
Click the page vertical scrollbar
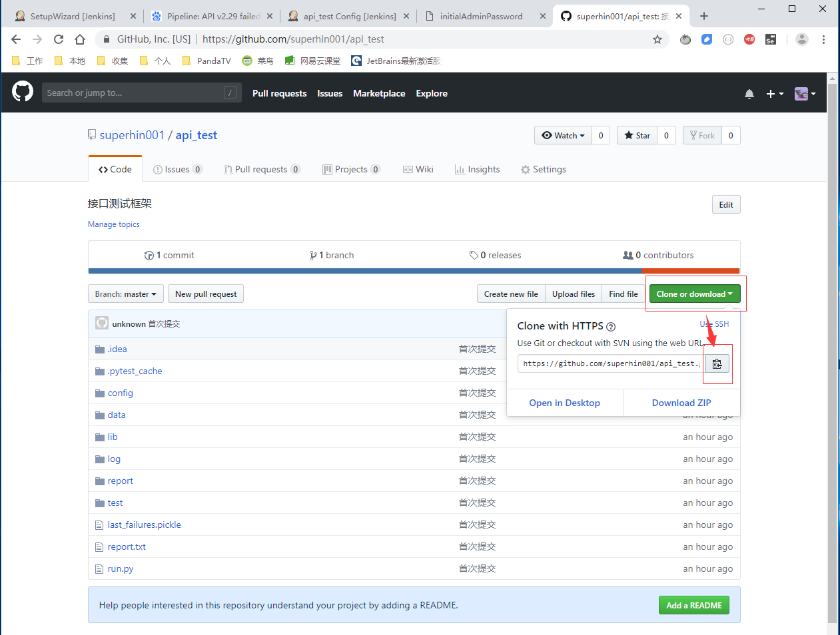pyautogui.click(x=832, y=353)
